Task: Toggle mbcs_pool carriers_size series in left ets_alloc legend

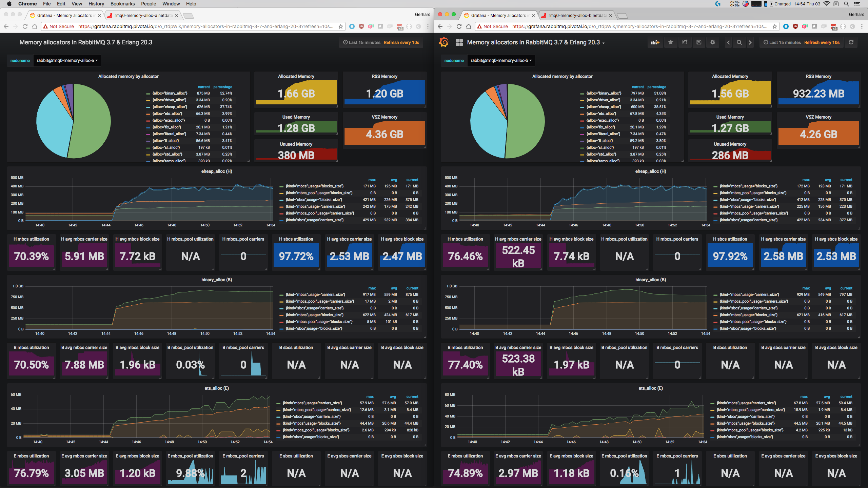Action: click(x=317, y=410)
